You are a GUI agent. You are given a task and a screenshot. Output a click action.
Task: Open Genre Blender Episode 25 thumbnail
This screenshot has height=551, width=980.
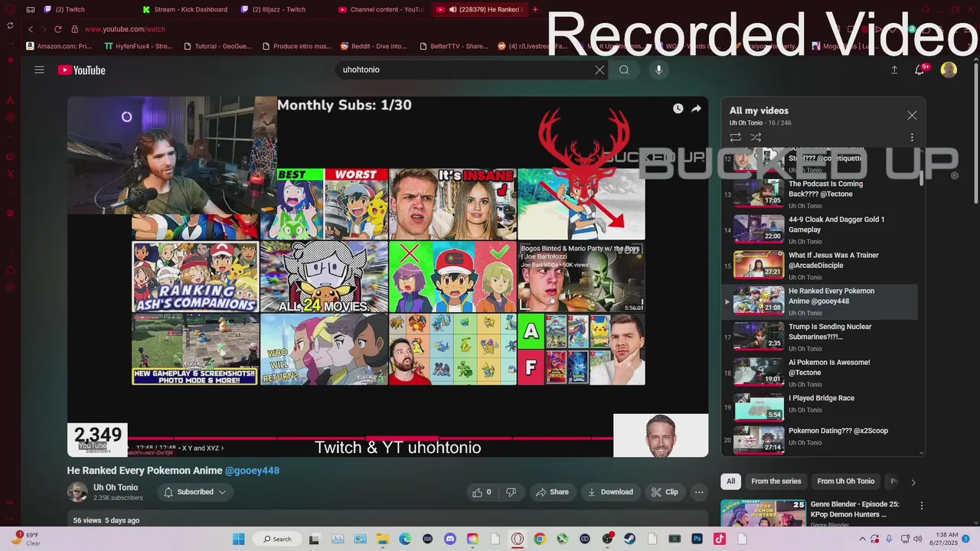coord(763,513)
